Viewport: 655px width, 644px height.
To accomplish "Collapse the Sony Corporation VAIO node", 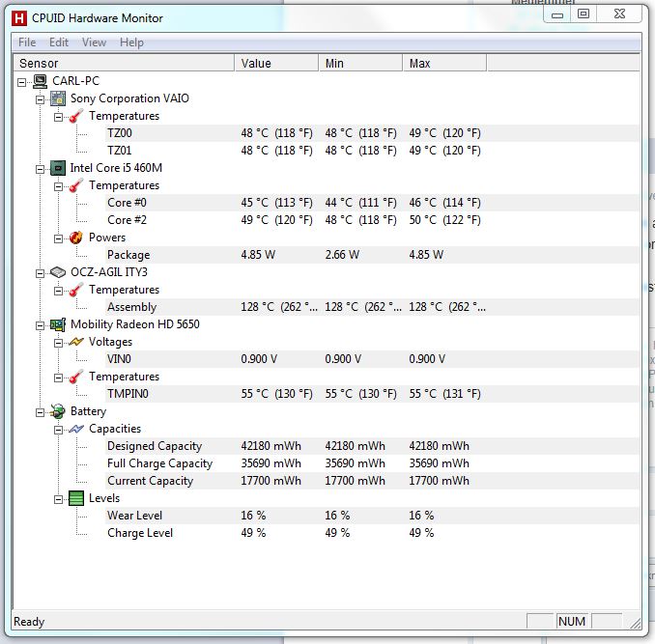I will tap(41, 99).
